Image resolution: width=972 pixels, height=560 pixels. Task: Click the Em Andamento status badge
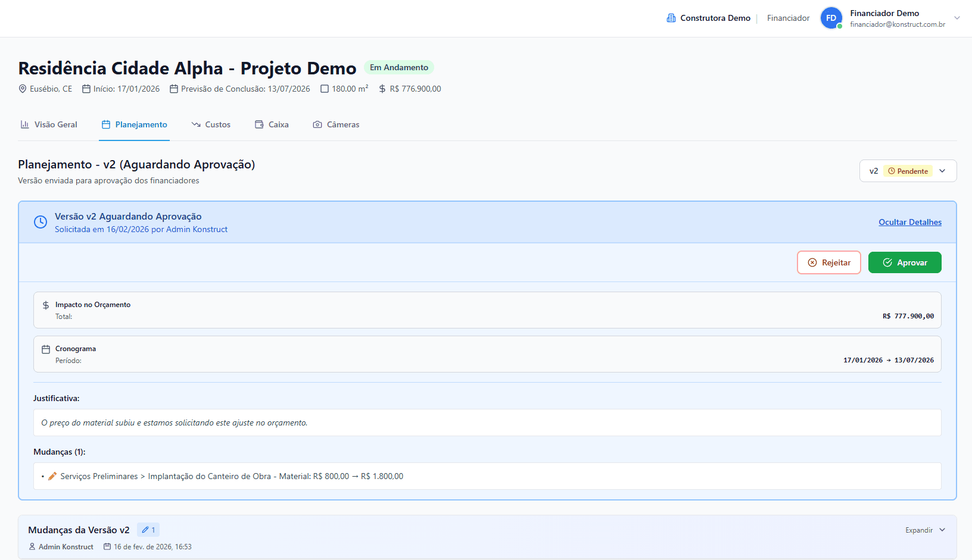pyautogui.click(x=399, y=68)
